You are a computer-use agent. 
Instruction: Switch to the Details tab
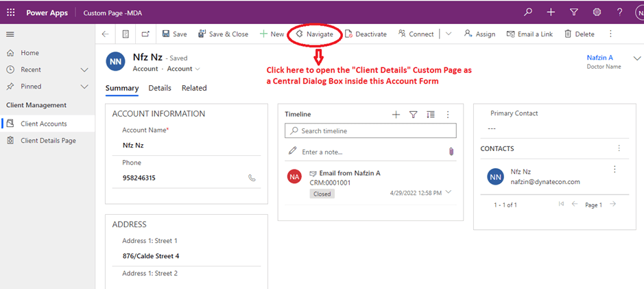pyautogui.click(x=160, y=88)
